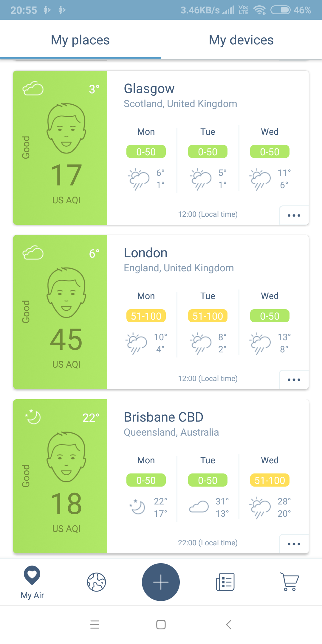Open the Glasgow place title

tap(149, 89)
